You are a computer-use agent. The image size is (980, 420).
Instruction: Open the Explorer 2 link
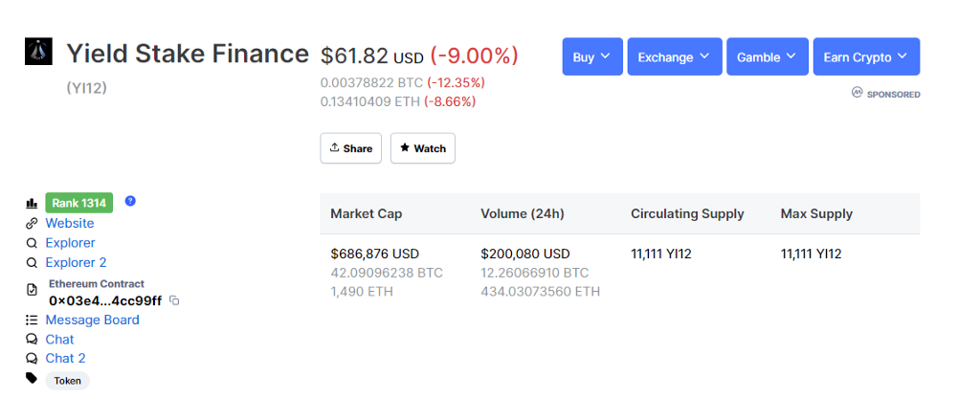76,262
